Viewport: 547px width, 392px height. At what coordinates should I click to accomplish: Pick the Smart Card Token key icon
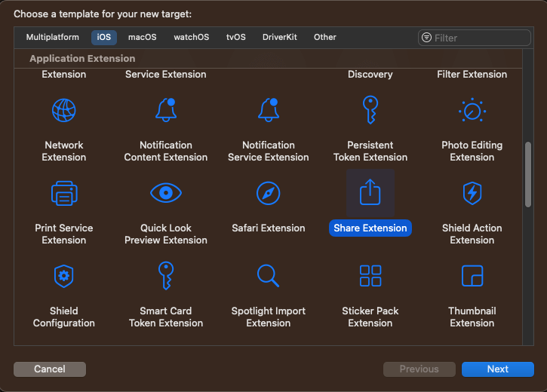(166, 276)
